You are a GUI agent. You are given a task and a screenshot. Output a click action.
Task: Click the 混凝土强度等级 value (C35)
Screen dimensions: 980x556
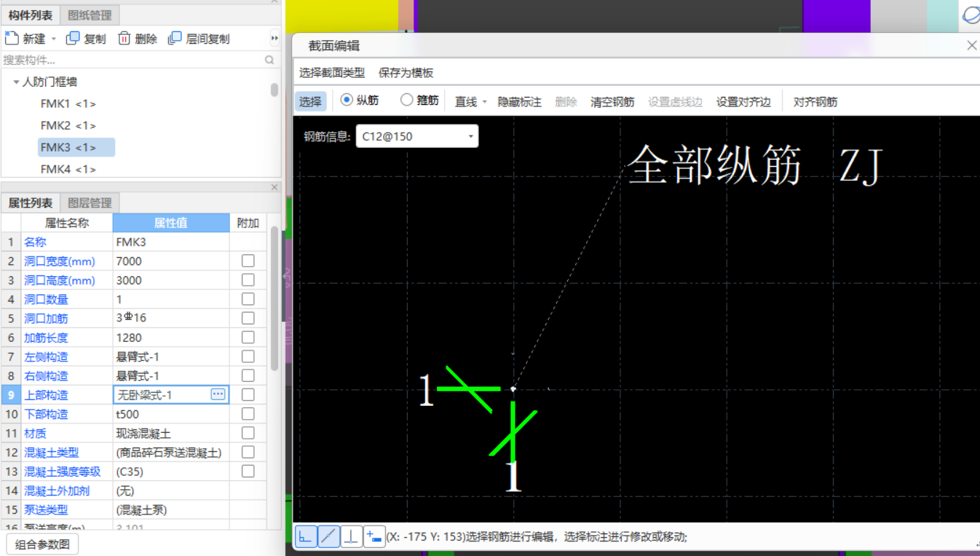click(171, 471)
